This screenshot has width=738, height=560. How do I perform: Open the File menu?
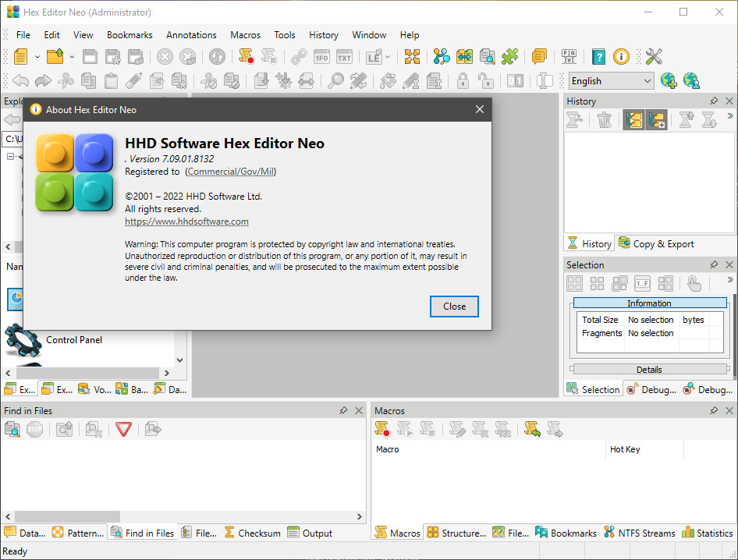click(x=23, y=35)
